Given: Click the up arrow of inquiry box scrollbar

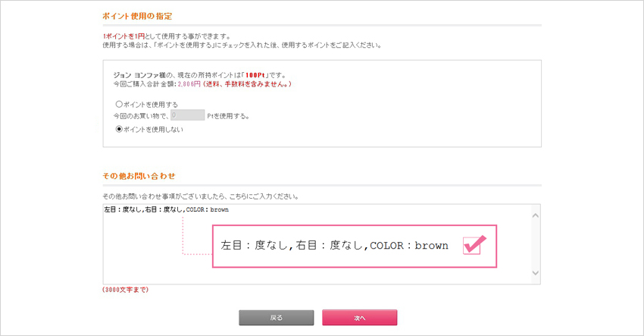Looking at the screenshot, I should point(536,215).
